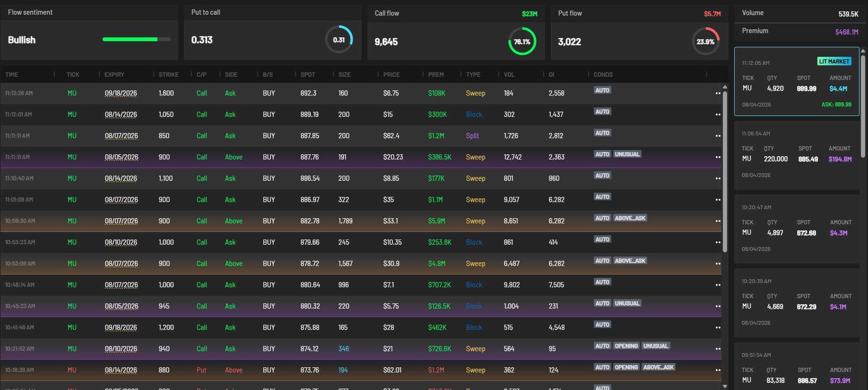Click the 539.5K volume total

(849, 14)
